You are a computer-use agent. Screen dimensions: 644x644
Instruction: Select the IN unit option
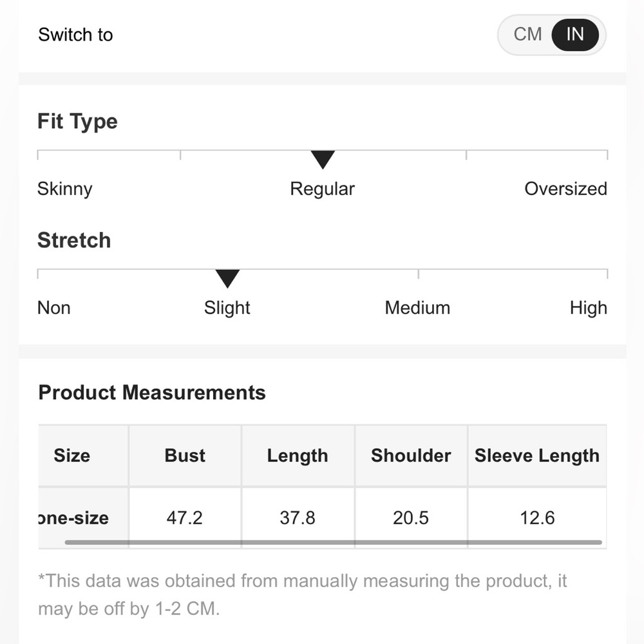[x=574, y=34]
